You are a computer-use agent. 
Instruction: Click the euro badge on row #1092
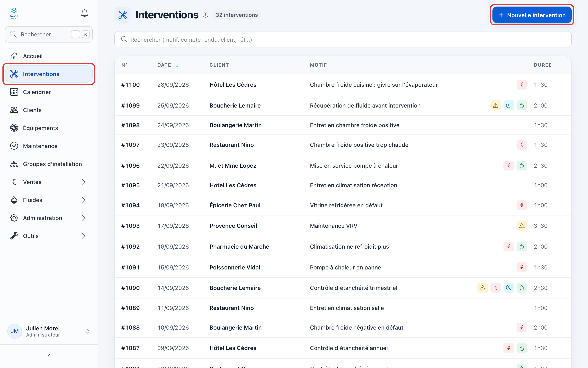[509, 247]
